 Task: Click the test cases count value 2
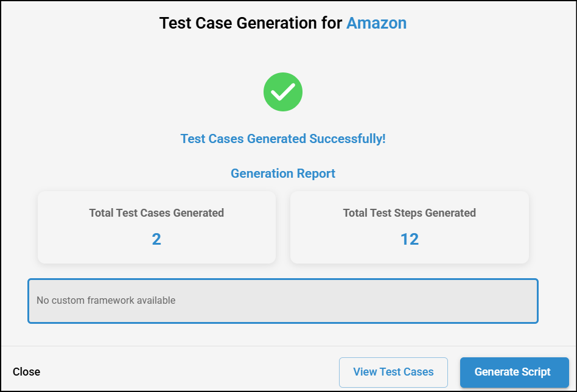point(156,239)
